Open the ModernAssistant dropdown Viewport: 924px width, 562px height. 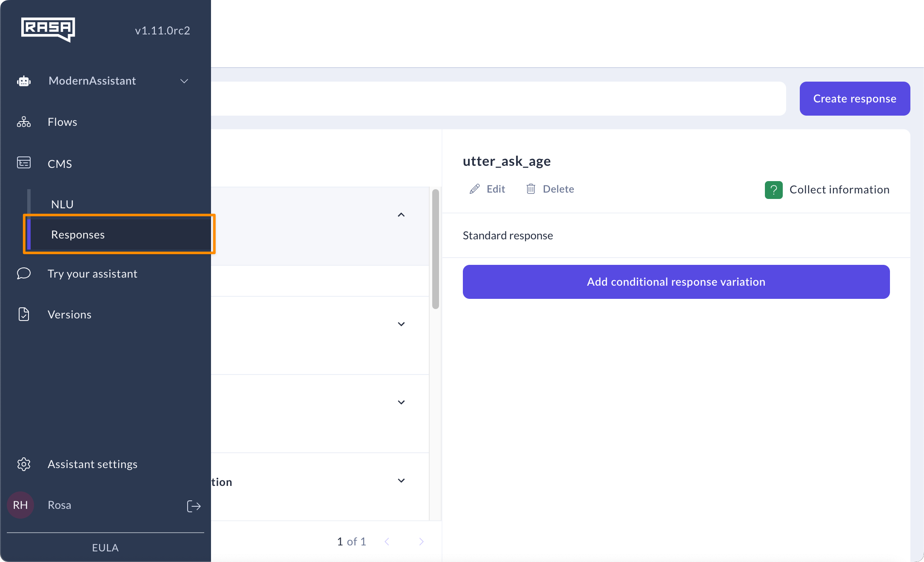[x=184, y=81]
